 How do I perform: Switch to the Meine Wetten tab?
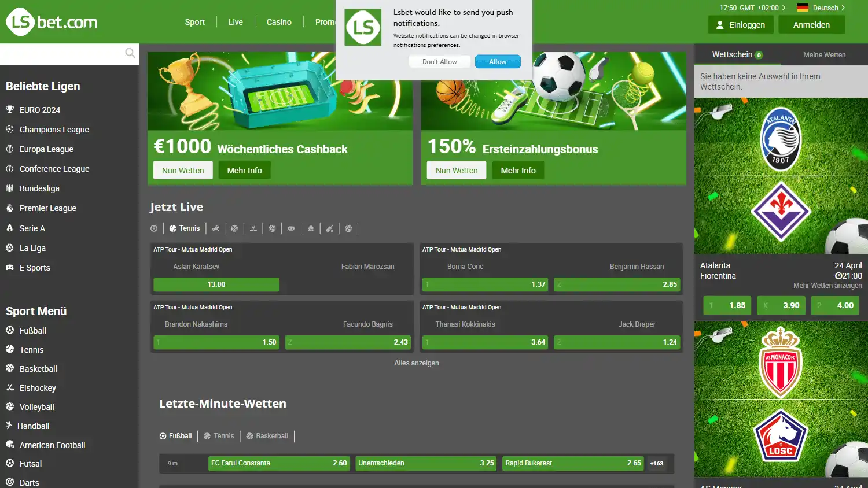click(x=825, y=54)
